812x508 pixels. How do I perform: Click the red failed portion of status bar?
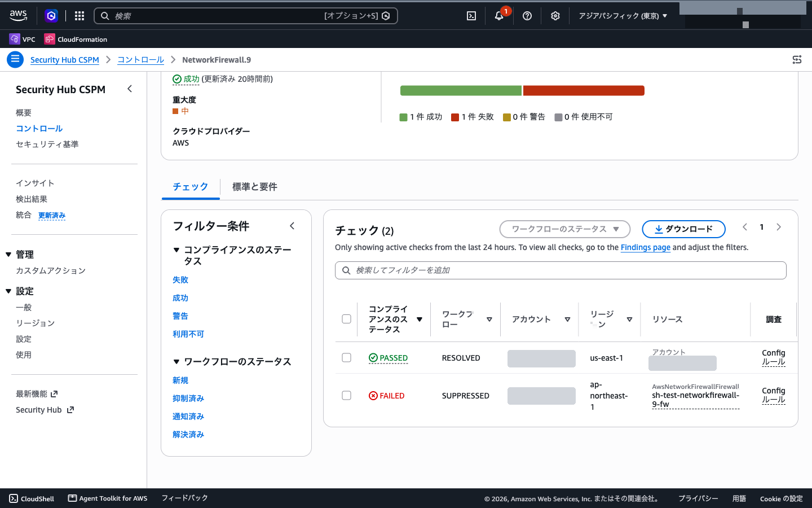[x=584, y=90]
